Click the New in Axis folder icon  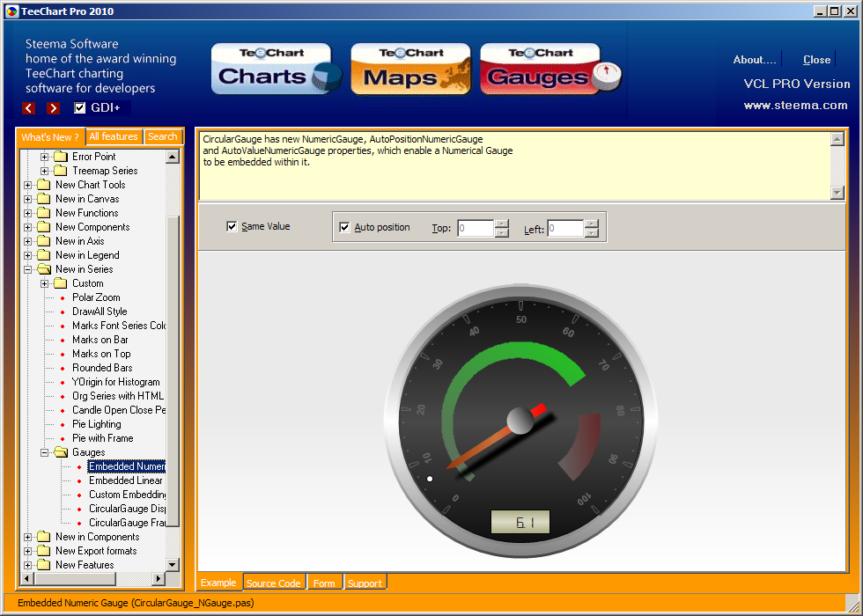click(x=43, y=241)
